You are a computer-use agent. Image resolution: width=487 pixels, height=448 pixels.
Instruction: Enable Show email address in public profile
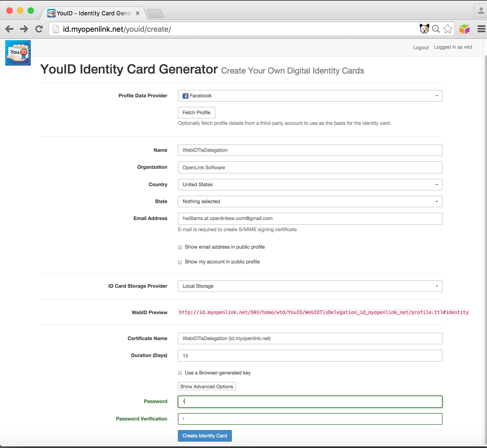click(180, 247)
